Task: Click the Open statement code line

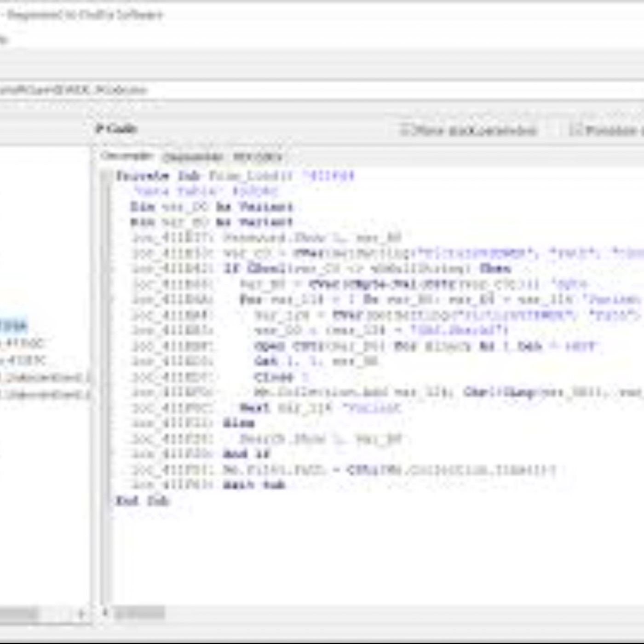Action: [x=364, y=346]
